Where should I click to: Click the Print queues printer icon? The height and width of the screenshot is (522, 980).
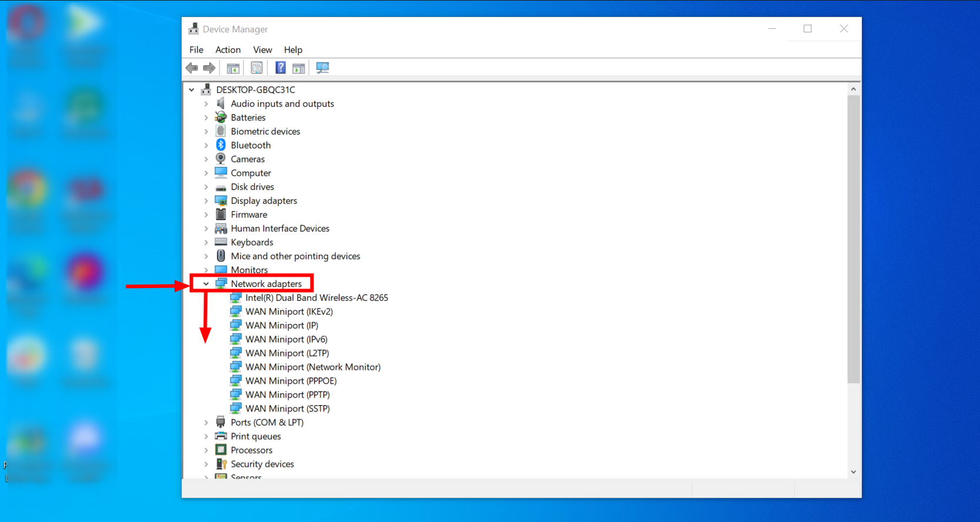point(221,436)
